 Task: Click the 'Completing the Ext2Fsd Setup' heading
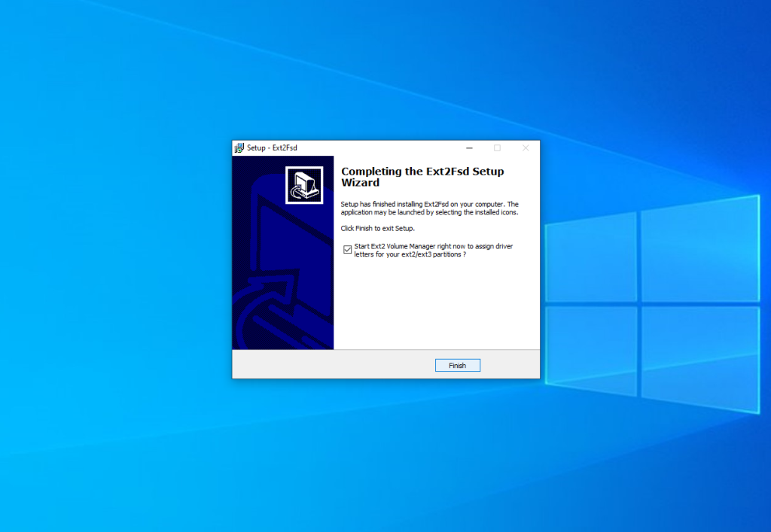(x=422, y=172)
